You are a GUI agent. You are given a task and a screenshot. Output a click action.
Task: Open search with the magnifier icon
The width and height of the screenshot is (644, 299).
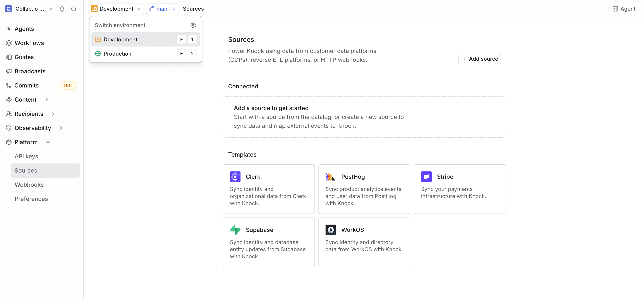74,9
